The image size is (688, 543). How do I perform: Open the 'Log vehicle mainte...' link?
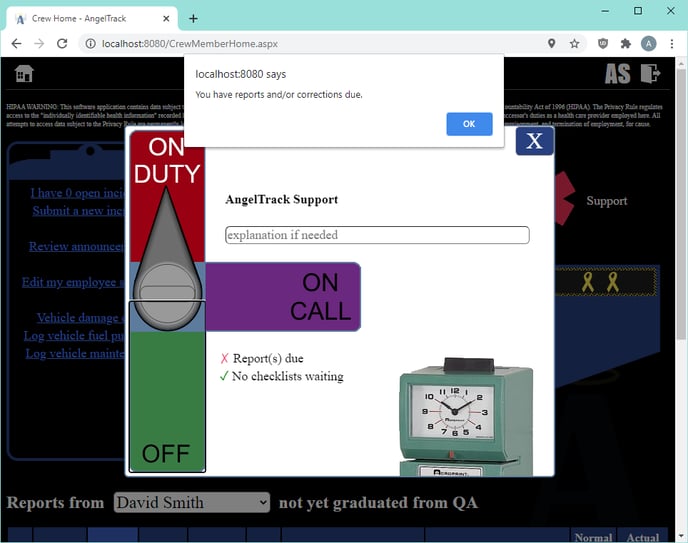[x=75, y=354]
